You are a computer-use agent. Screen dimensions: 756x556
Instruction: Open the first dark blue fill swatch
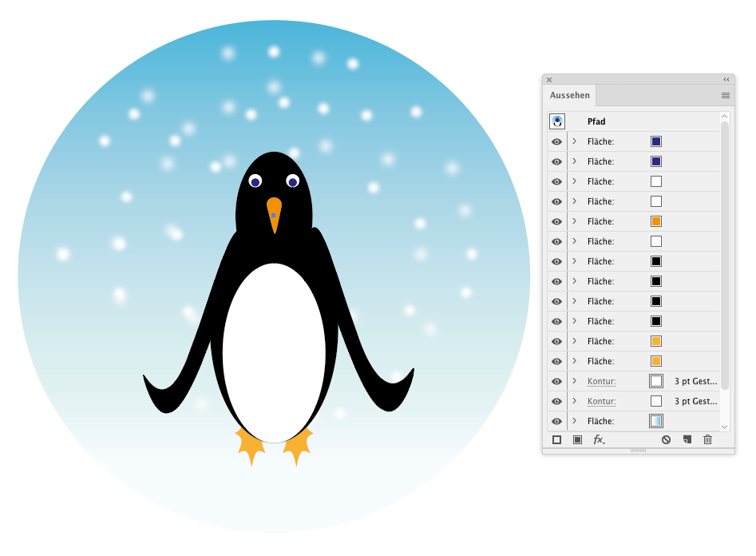[x=656, y=141]
